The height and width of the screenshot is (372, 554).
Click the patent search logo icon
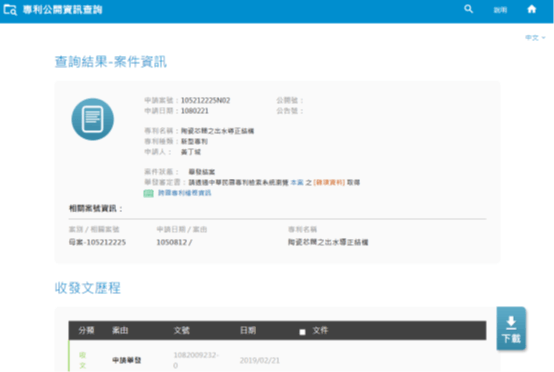(10, 10)
